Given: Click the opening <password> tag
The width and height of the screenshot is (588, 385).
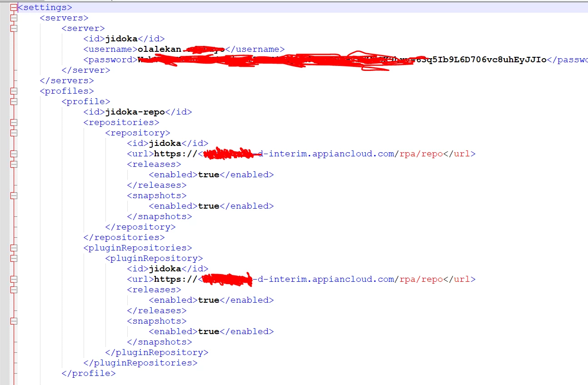Looking at the screenshot, I should pyautogui.click(x=110, y=60).
